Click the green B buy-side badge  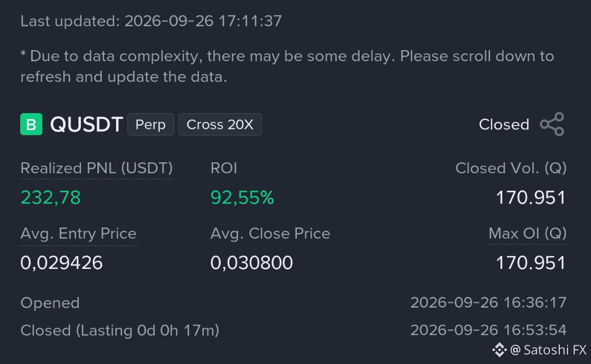click(31, 124)
